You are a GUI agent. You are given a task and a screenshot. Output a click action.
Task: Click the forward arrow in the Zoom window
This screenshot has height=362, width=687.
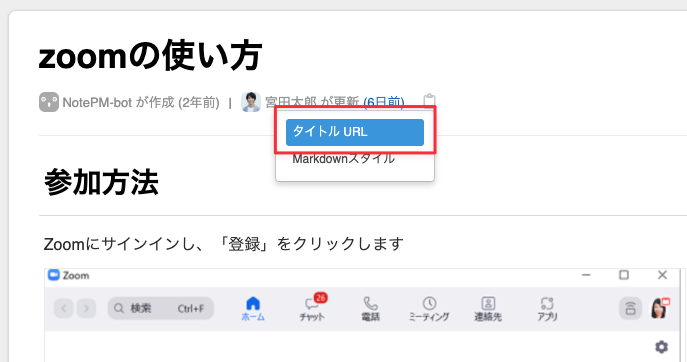[x=86, y=309]
